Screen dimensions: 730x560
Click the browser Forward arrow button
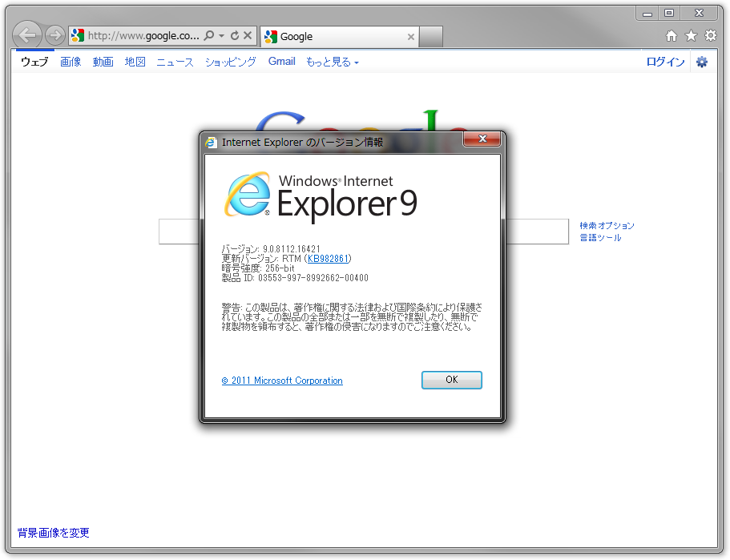[x=55, y=35]
